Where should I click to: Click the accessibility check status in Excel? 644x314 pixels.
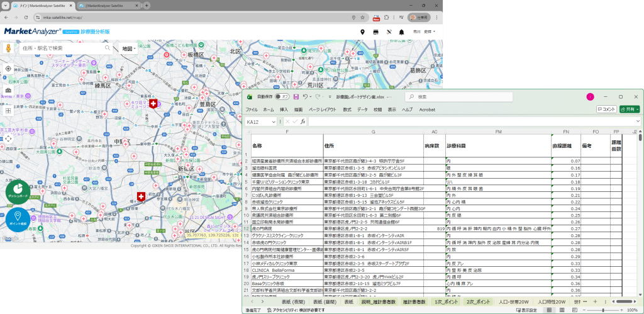coord(296,310)
